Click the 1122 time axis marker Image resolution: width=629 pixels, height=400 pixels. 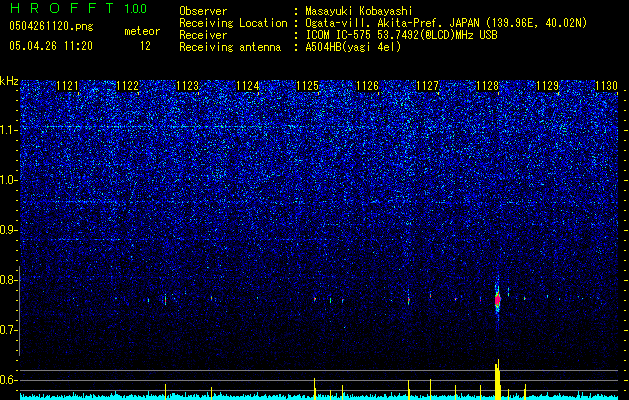128,86
